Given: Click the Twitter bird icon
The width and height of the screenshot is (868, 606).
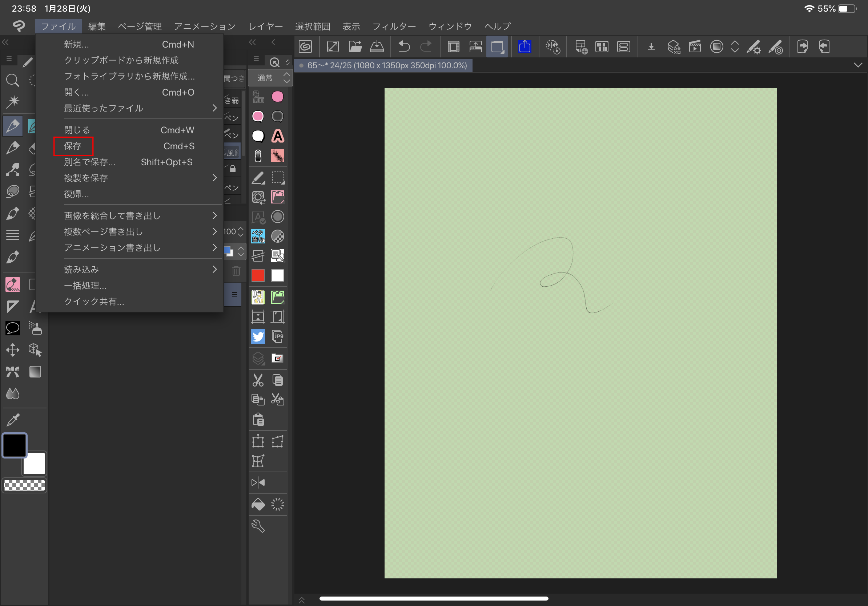Looking at the screenshot, I should pos(258,336).
